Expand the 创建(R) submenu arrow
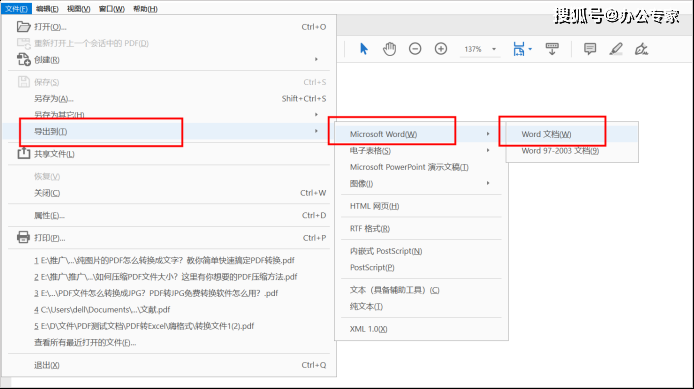The width and height of the screenshot is (694, 389). point(316,59)
